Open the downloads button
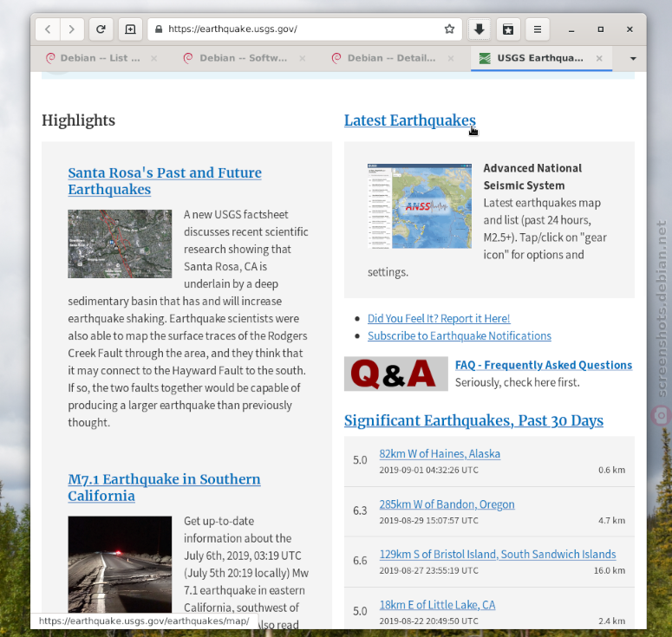This screenshot has width=672, height=637. (x=480, y=29)
